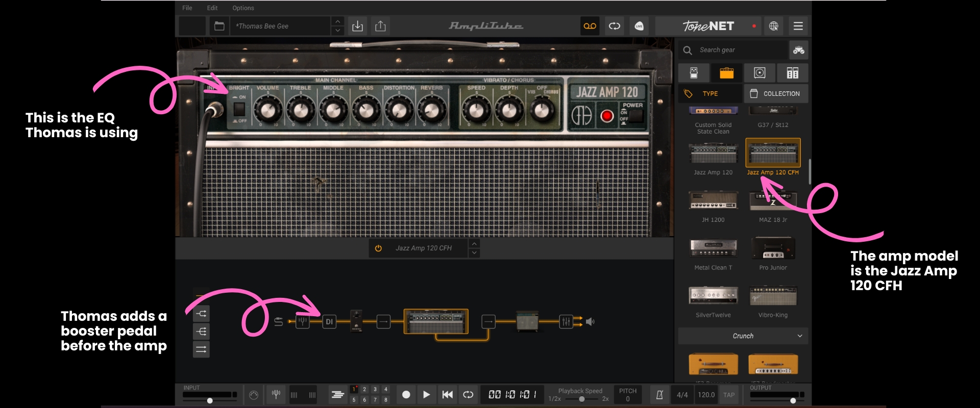
Task: Select the stomp pedal gear category icon
Action: (694, 73)
